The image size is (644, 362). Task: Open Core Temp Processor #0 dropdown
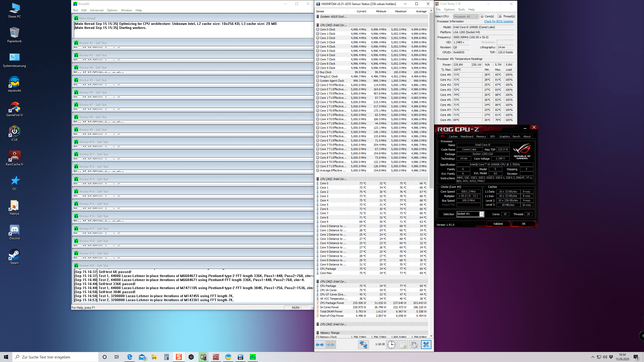[x=466, y=17]
